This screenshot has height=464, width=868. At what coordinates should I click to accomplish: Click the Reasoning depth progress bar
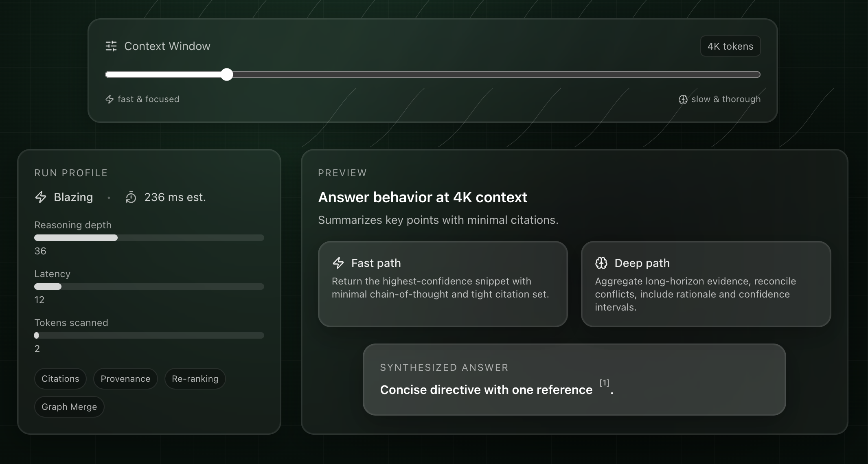click(149, 238)
